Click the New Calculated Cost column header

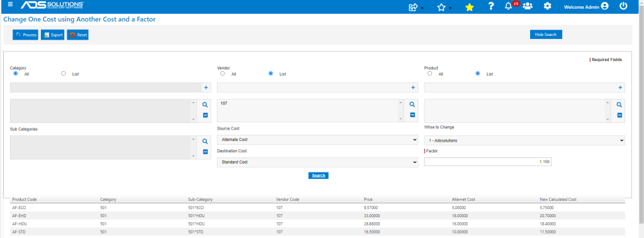(558, 200)
